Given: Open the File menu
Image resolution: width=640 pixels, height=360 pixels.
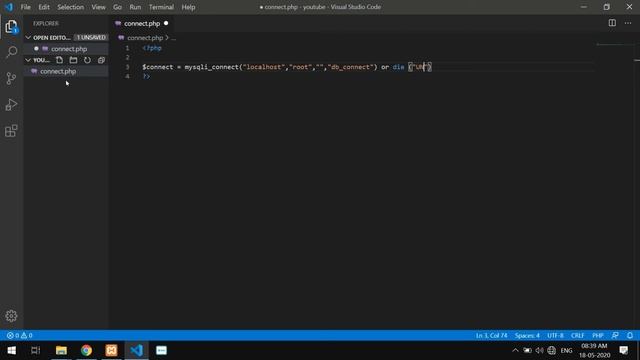Looking at the screenshot, I should click(x=25, y=7).
